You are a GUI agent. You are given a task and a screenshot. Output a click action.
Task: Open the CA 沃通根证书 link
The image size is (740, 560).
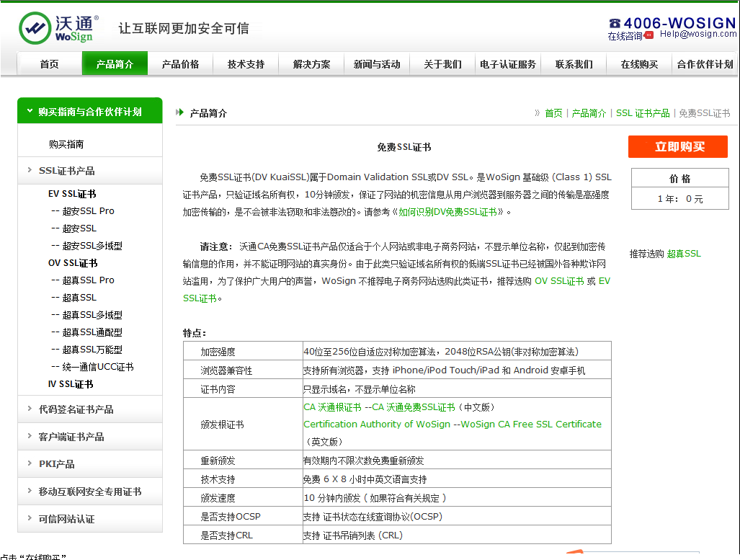pos(332,407)
